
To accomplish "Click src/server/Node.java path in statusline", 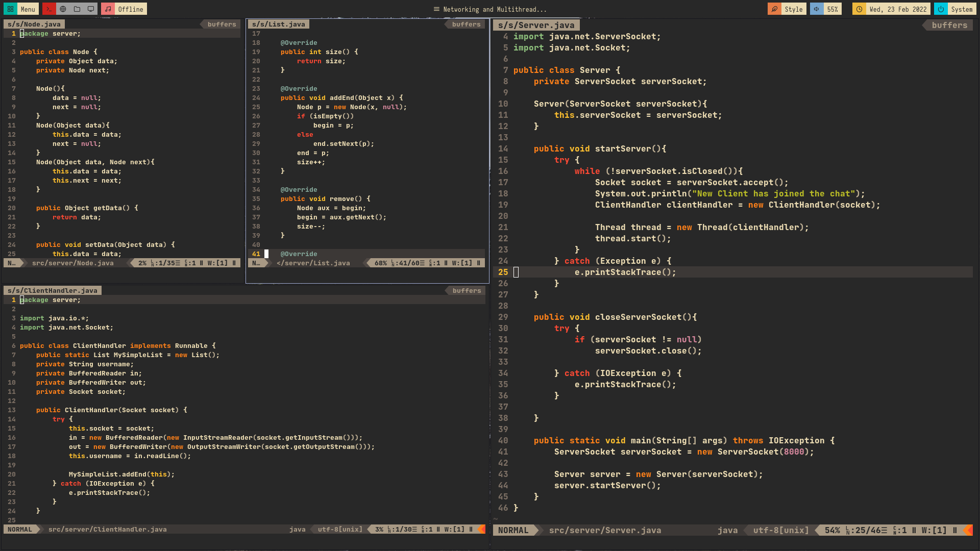I will pyautogui.click(x=73, y=263).
